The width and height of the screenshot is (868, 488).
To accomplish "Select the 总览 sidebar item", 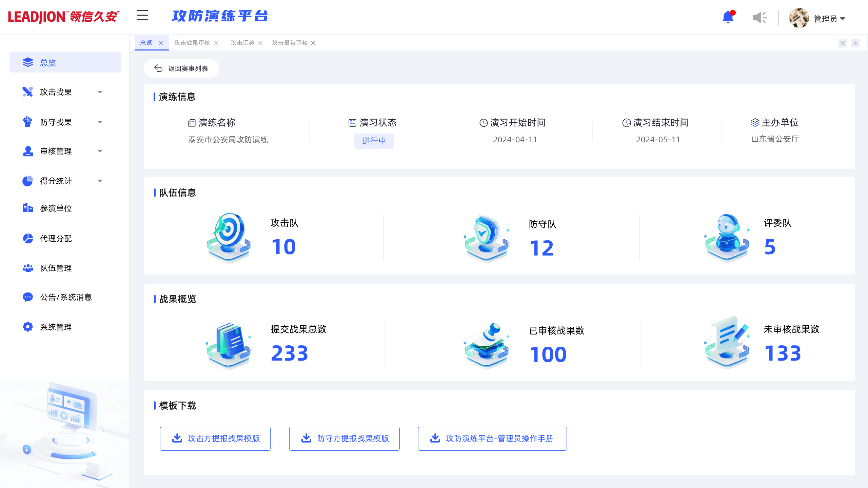I will [65, 62].
